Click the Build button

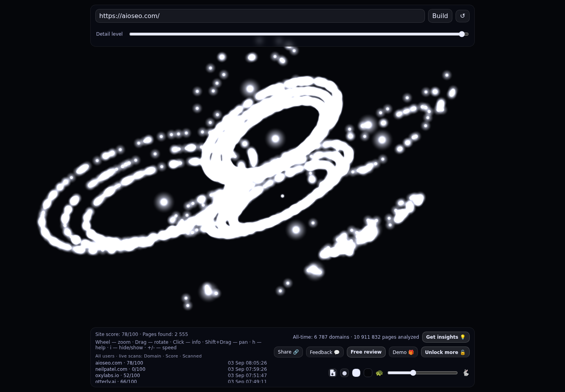440,16
